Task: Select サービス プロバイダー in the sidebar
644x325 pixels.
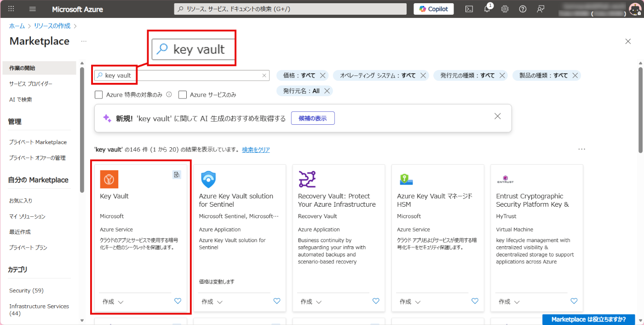Action: pos(31,84)
